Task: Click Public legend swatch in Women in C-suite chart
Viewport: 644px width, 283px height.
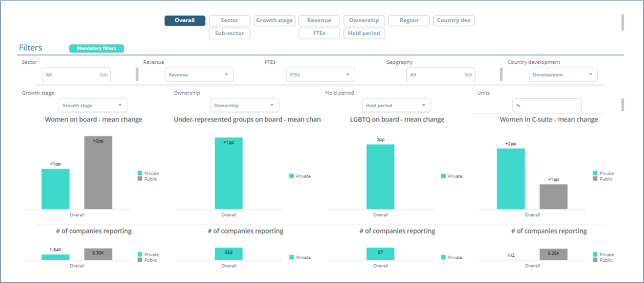Action: [x=595, y=179]
